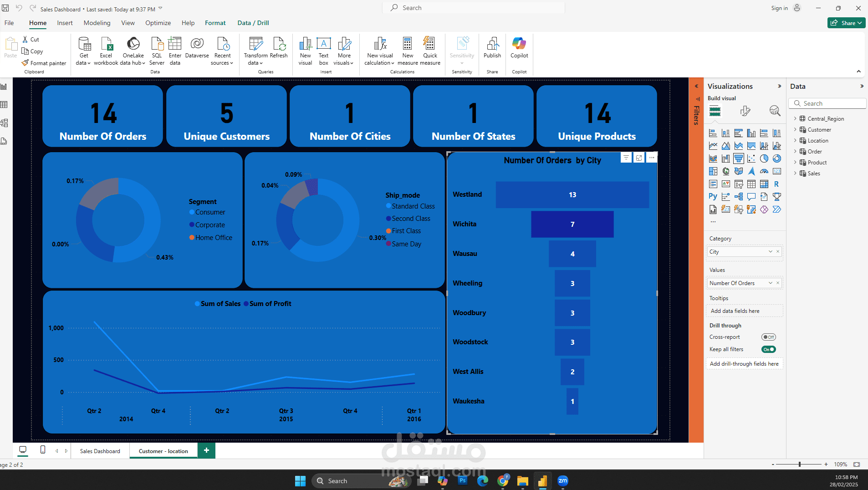The height and width of the screenshot is (490, 868).
Task: Open the File menu
Action: tap(9, 23)
